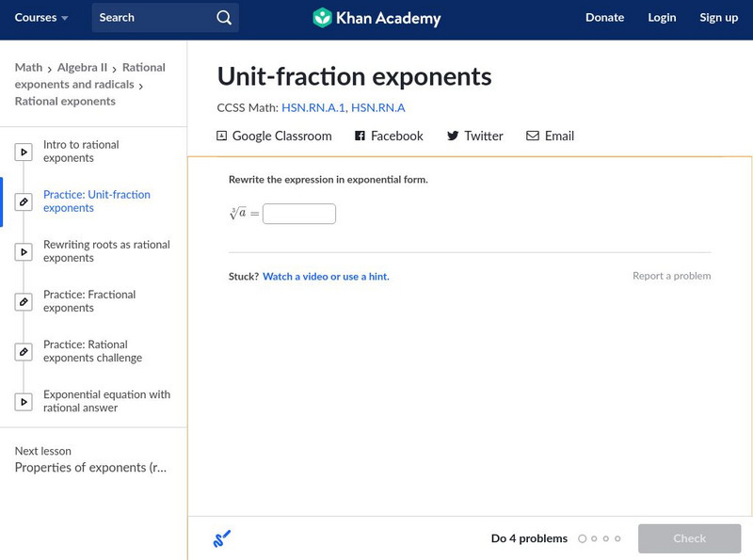Open the 'Watch a video or use a hint' link
Viewport: 753px width, 560px height.
326,277
